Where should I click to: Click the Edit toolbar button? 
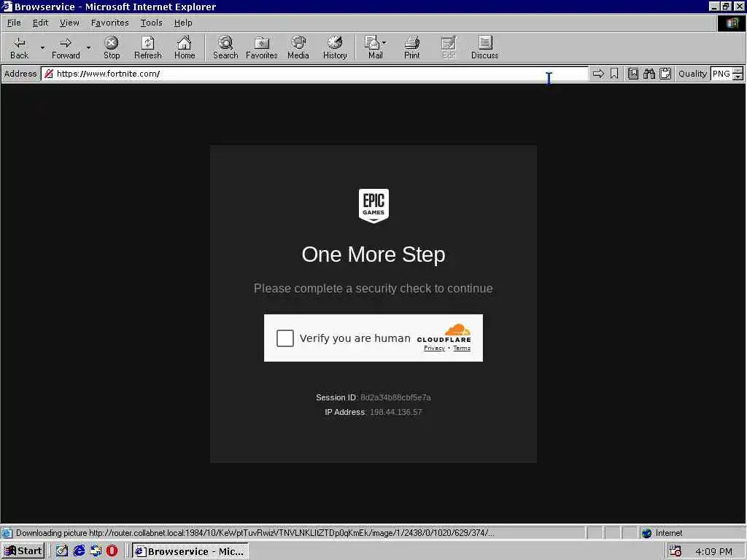(449, 47)
